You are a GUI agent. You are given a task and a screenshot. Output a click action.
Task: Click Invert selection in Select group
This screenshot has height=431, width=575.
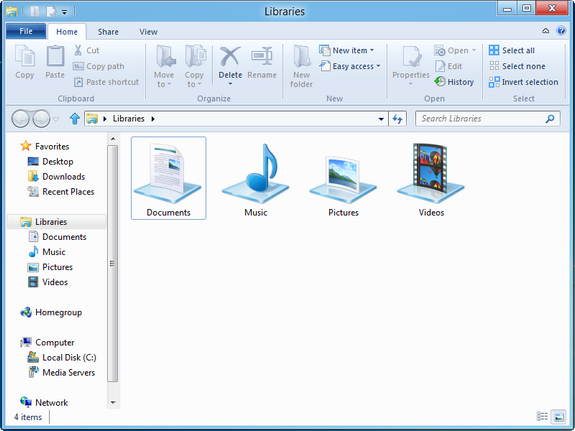tap(524, 82)
